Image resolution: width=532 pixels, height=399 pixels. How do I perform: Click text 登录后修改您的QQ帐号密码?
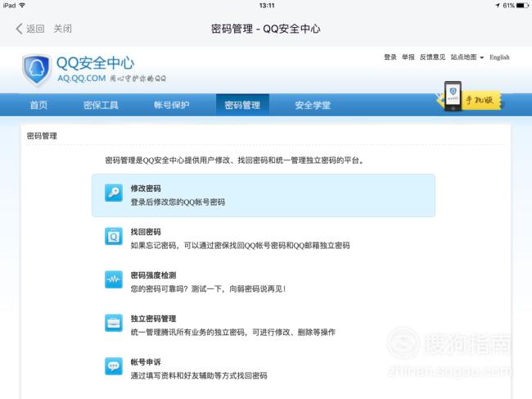click(x=178, y=202)
